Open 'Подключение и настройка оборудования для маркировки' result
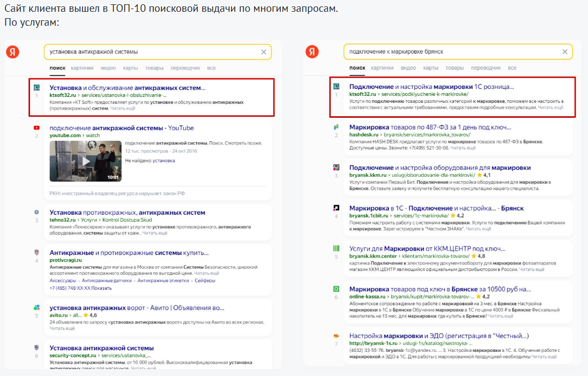Image resolution: width=588 pixels, height=376 pixels. click(440, 168)
